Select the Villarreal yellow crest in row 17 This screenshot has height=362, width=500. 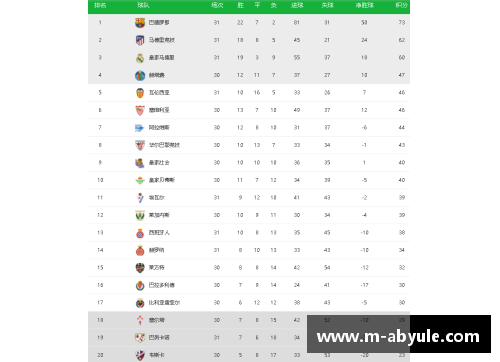pos(140,303)
